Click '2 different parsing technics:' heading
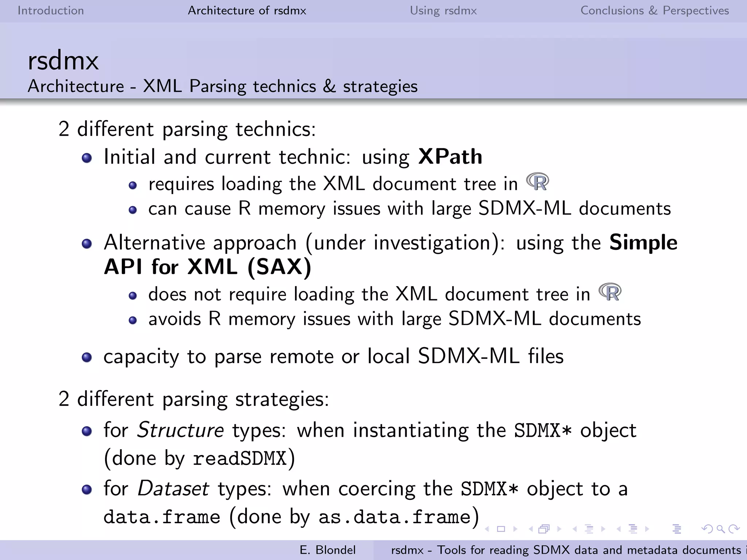Viewport: 747px width, 560px height. [187, 129]
